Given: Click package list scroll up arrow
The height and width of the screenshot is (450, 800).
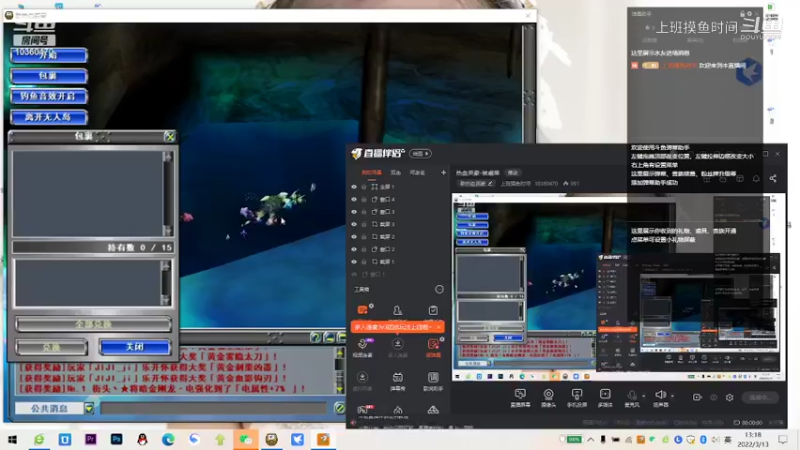Looking at the screenshot, I should (167, 157).
